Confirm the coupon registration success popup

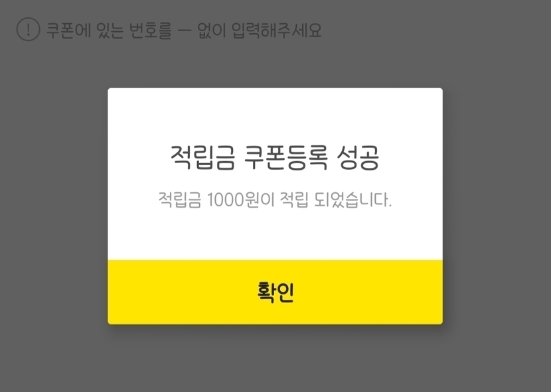pyautogui.click(x=275, y=293)
